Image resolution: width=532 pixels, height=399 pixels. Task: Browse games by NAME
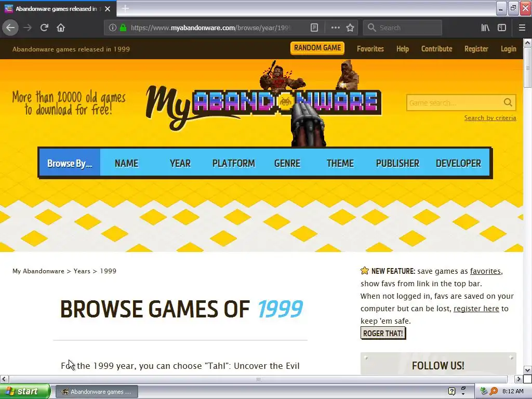[x=126, y=163]
